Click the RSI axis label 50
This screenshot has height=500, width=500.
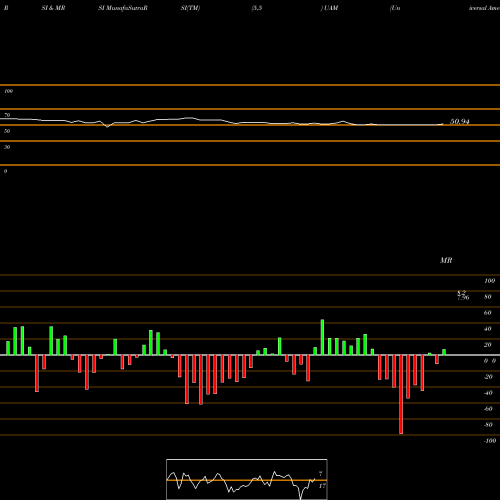(7, 131)
